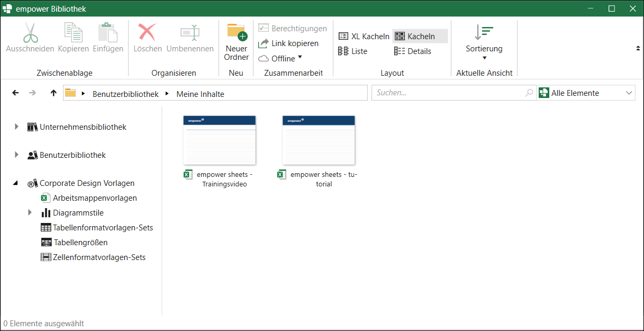Screen dimensions: 644x331
Task: Select the empower sheets - Trainingsvideo thumbnail
Action: pyautogui.click(x=220, y=140)
